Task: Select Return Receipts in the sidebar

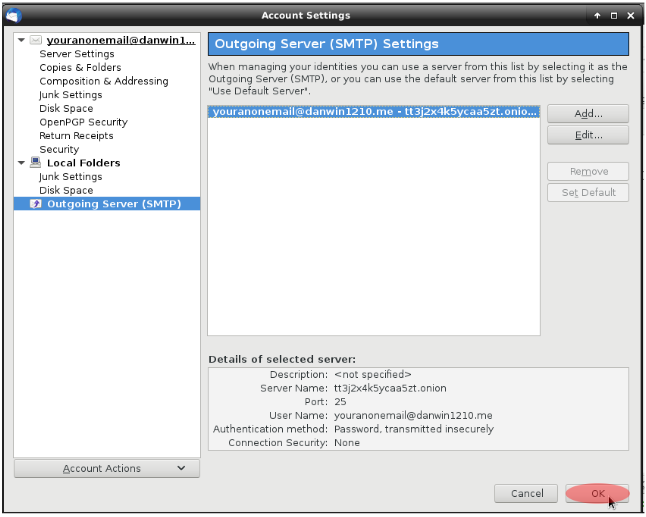Action: coord(76,136)
